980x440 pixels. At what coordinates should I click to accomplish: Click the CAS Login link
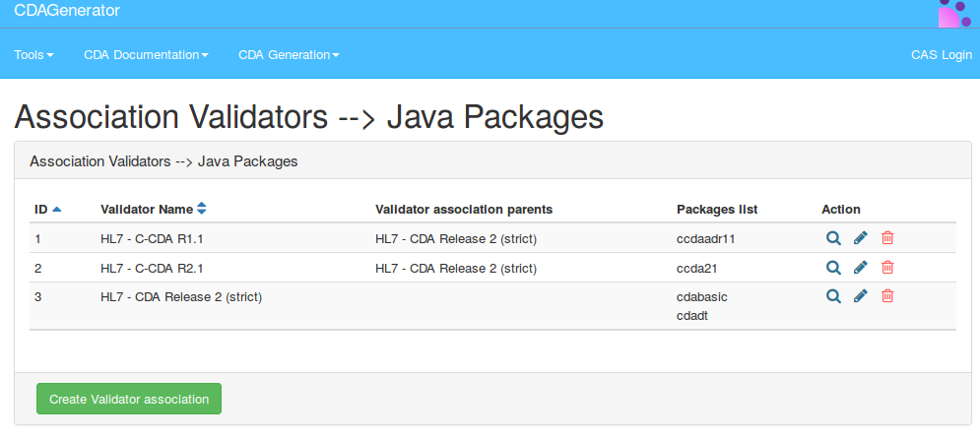[x=941, y=55]
